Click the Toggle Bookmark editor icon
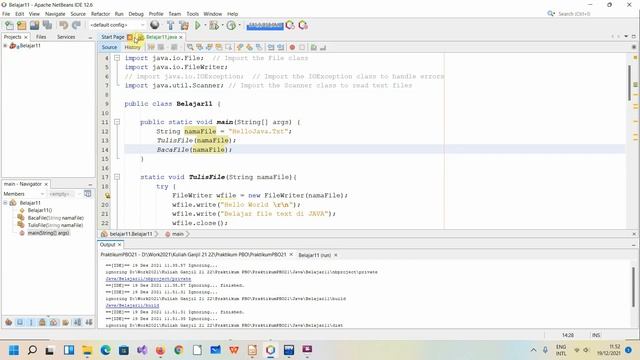 [259, 47]
